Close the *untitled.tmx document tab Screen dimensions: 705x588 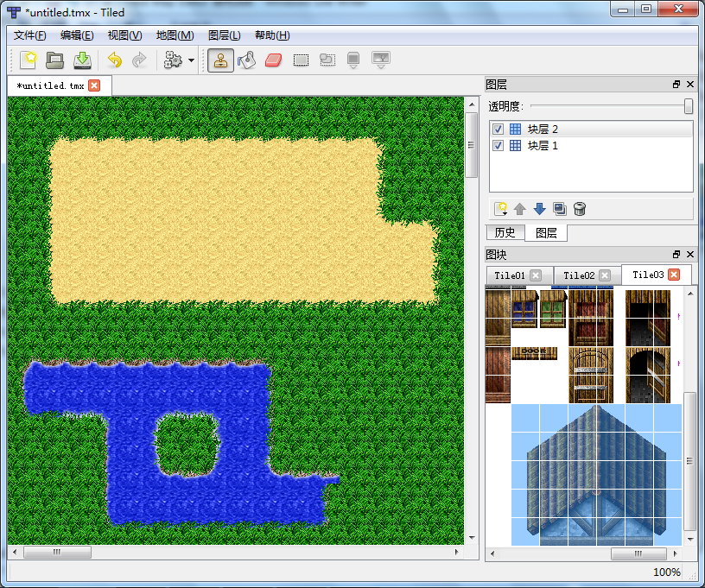click(94, 85)
